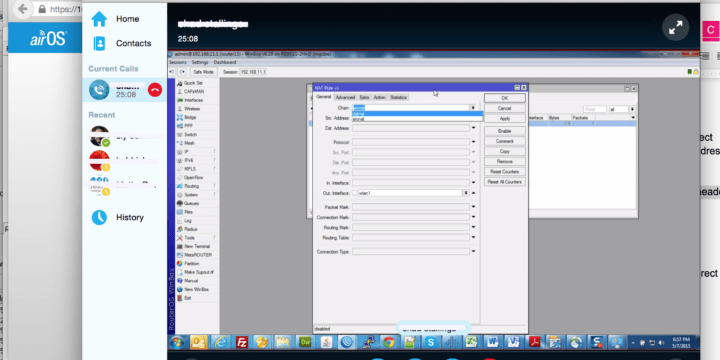Expand System submenu in WinBox
This screenshot has width=720, height=360.
214,195
